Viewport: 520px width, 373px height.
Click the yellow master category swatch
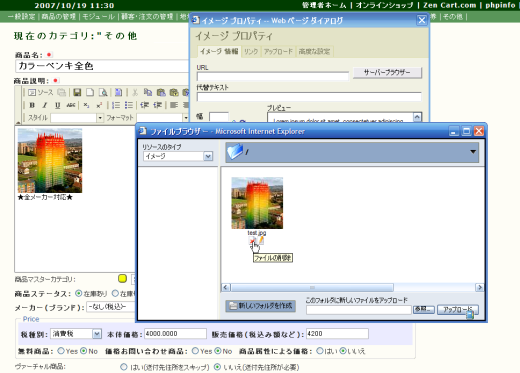point(122,278)
